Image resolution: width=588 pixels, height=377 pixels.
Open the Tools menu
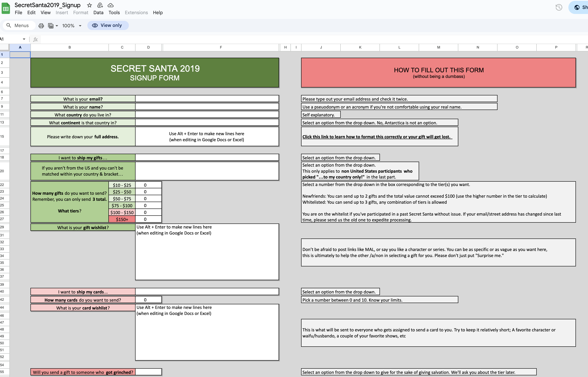pos(114,12)
